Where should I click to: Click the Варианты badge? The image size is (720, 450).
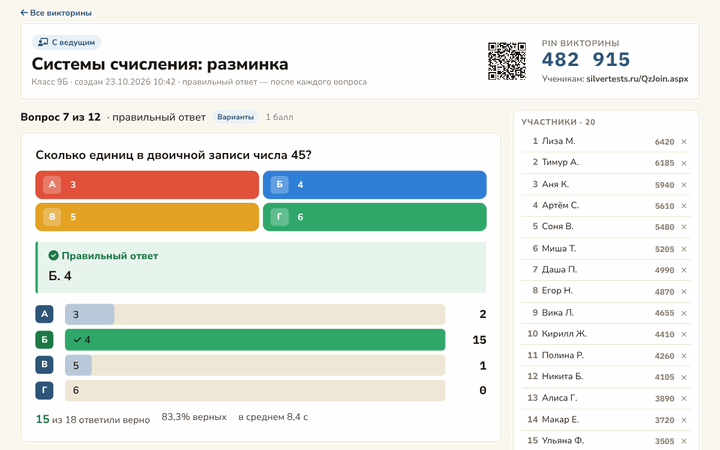pyautogui.click(x=235, y=117)
